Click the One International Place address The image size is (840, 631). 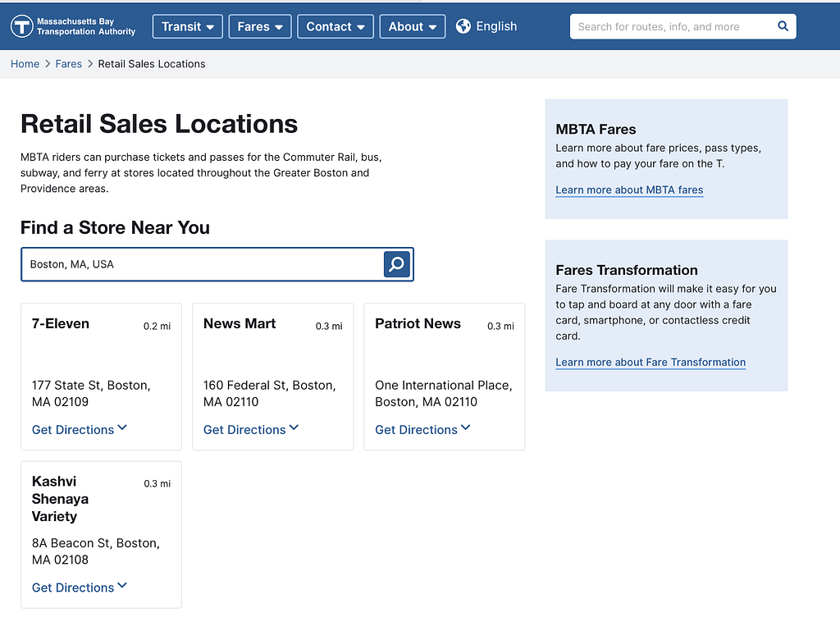(444, 393)
